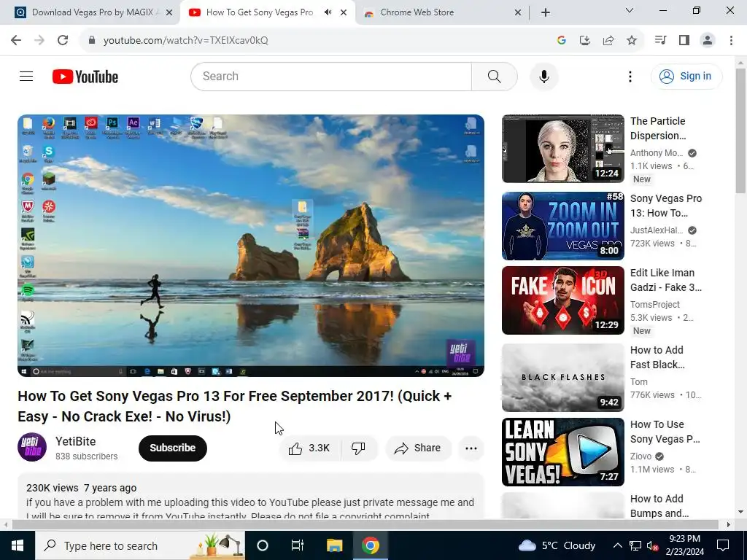
Task: Open Windows Start menu
Action: [18, 545]
